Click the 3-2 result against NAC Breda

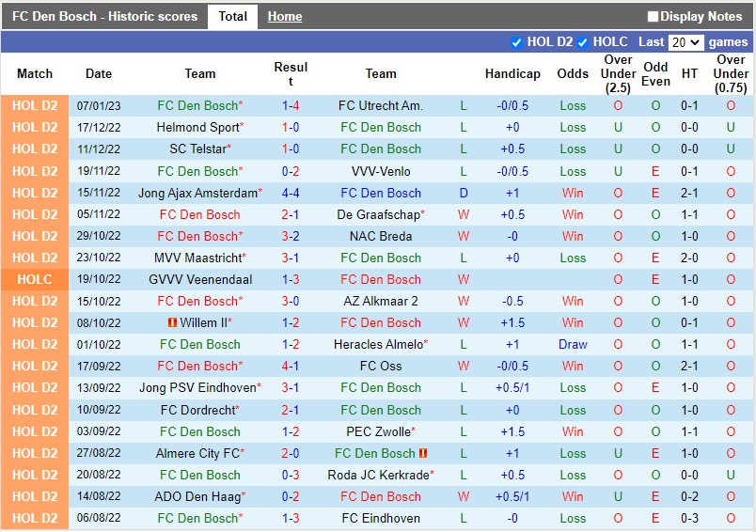[291, 236]
